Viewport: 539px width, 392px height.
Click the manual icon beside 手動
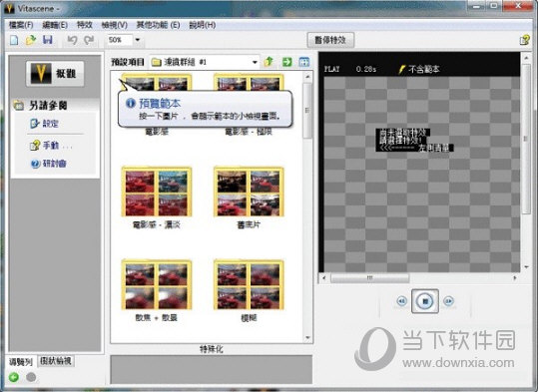35,146
